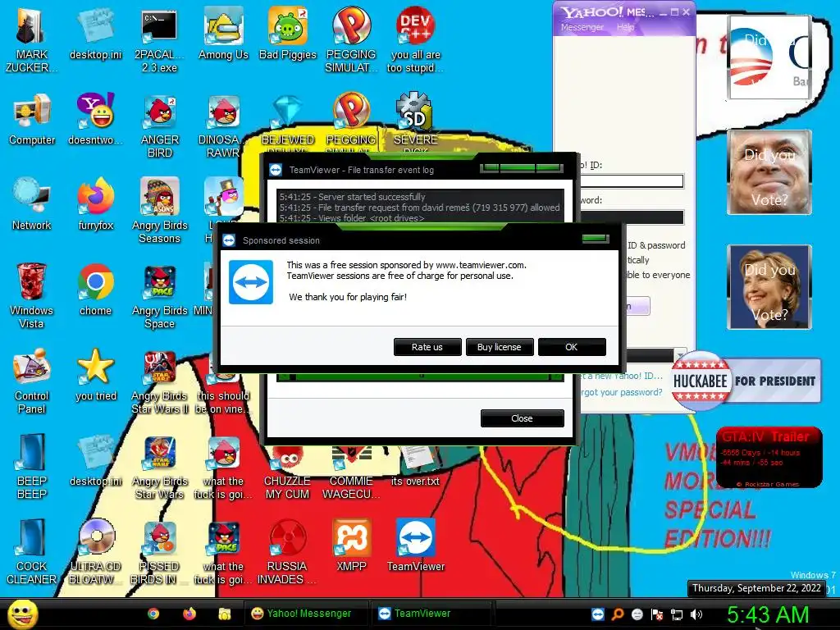The image size is (840, 630).
Task: Launch the furryfox Firefox icon
Action: pyautogui.click(x=95, y=204)
